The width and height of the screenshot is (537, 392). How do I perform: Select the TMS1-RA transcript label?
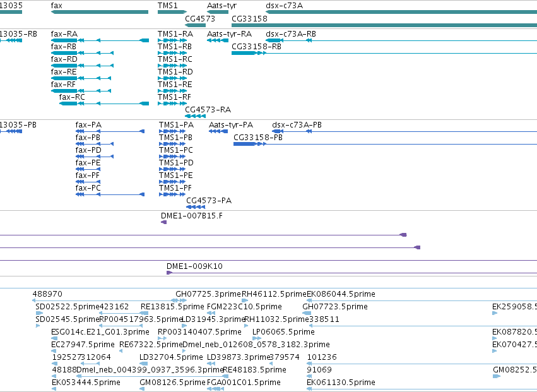(175, 34)
